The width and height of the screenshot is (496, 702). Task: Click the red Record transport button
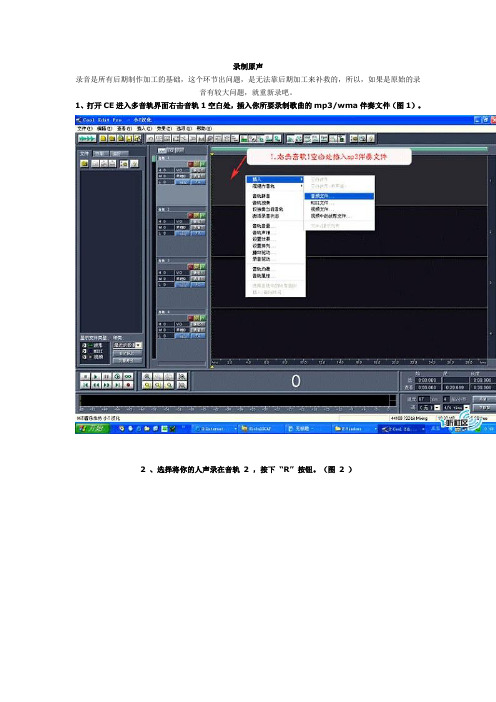coord(128,385)
